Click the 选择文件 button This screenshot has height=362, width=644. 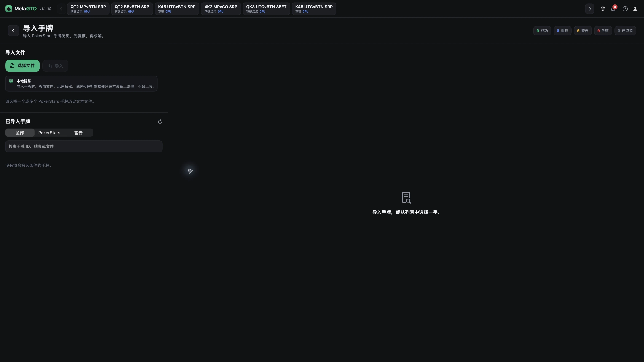pyautogui.click(x=22, y=66)
